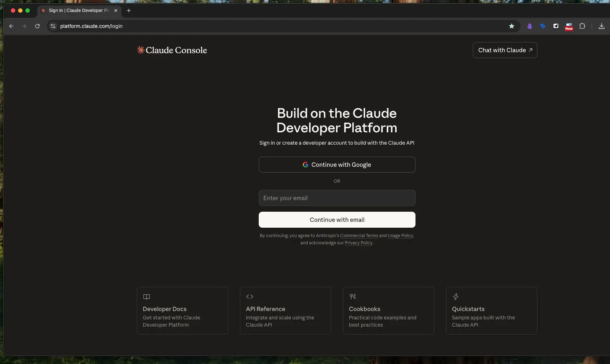Click the extension icon with New badge
610x364 pixels.
[x=569, y=26]
